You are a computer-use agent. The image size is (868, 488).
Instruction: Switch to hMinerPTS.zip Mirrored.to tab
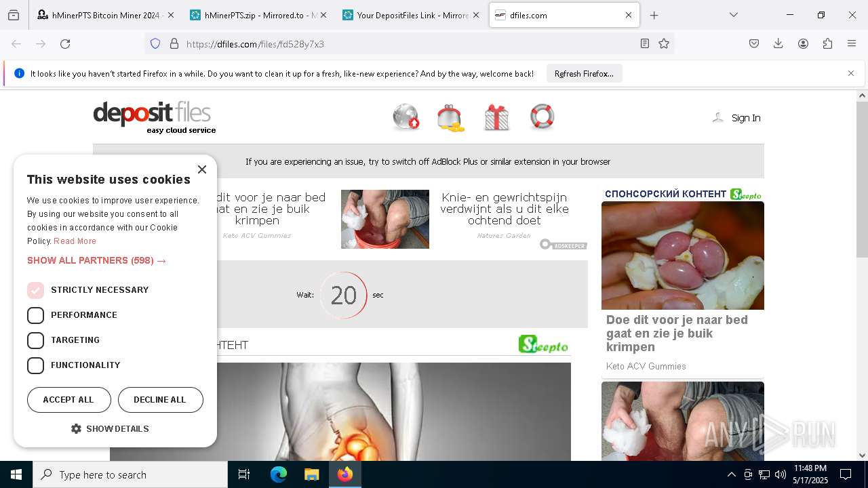click(x=258, y=15)
